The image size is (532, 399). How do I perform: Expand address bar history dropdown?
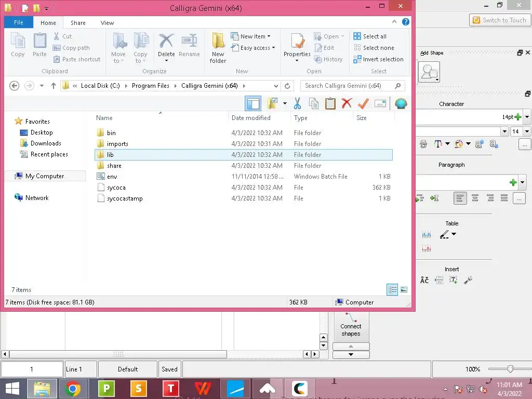click(x=276, y=86)
